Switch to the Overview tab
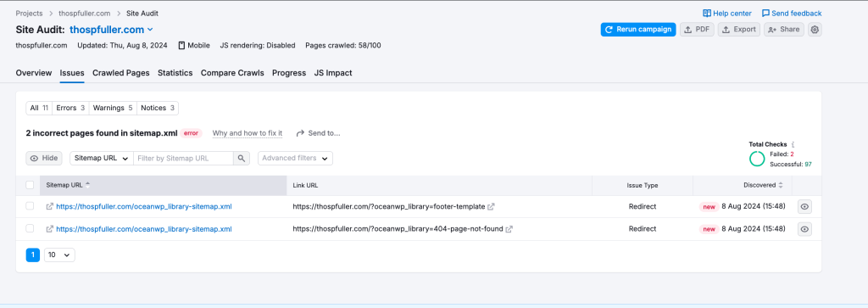868x308 pixels. tap(34, 73)
